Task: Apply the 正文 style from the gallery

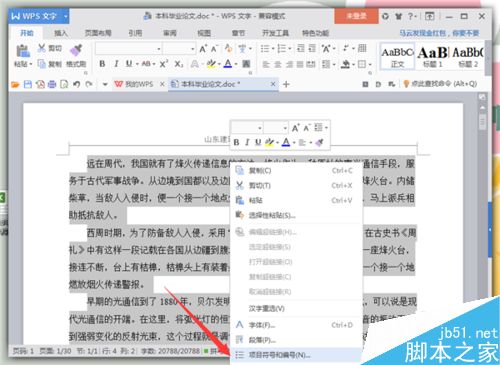Action: pos(397,56)
